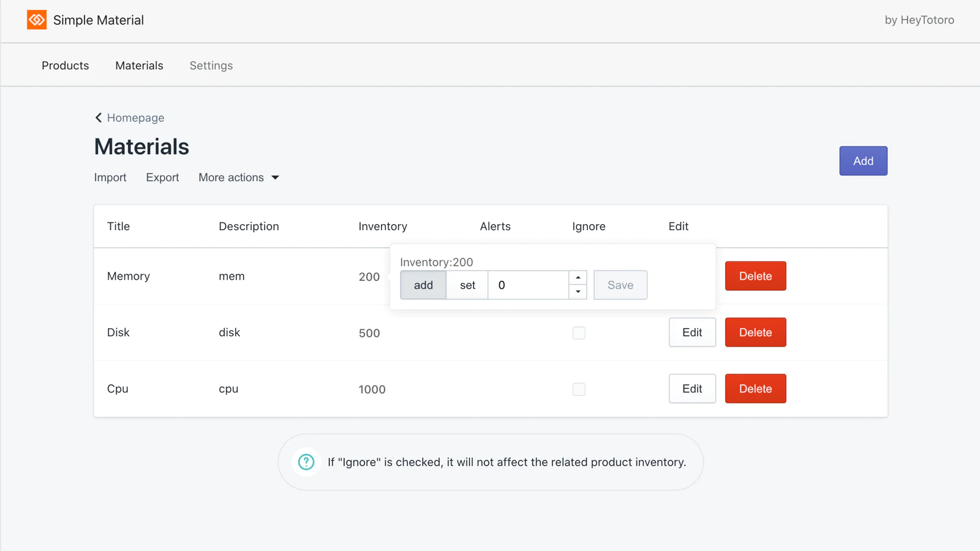The image size is (980, 551).
Task: Click the blue Add button
Action: click(863, 161)
